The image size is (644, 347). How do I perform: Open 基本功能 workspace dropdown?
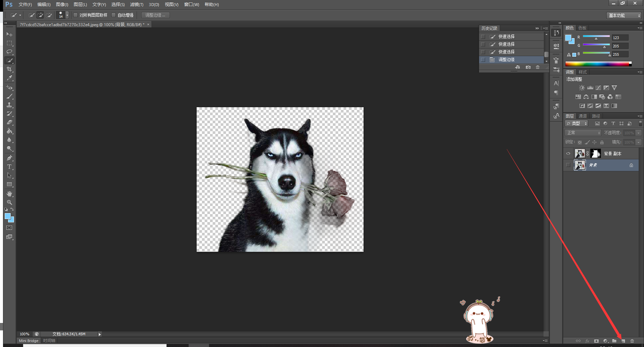(x=624, y=15)
